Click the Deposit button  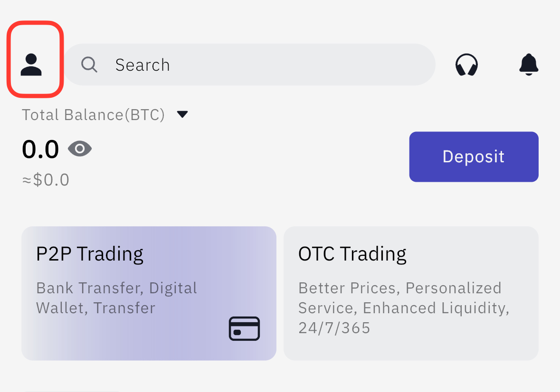pos(474,157)
